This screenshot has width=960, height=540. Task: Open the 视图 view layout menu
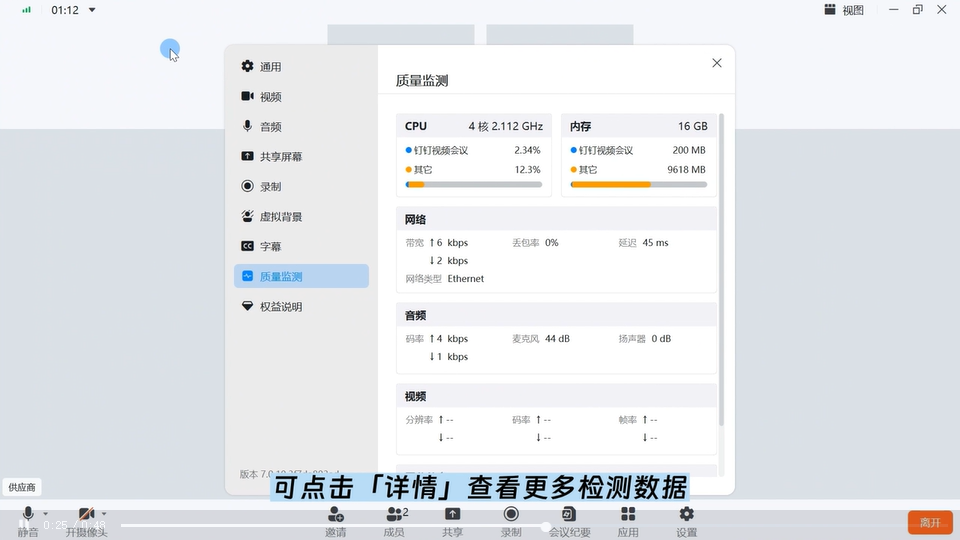click(844, 10)
